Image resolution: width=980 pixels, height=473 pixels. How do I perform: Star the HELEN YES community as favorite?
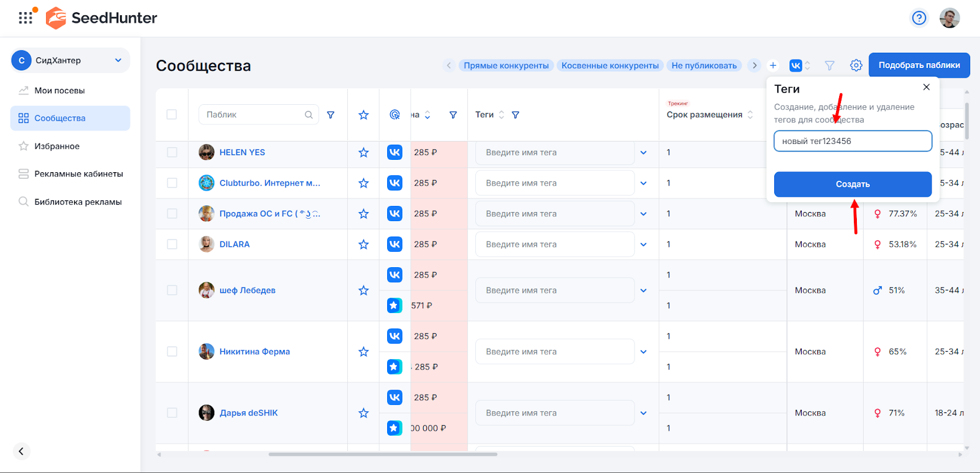(363, 153)
